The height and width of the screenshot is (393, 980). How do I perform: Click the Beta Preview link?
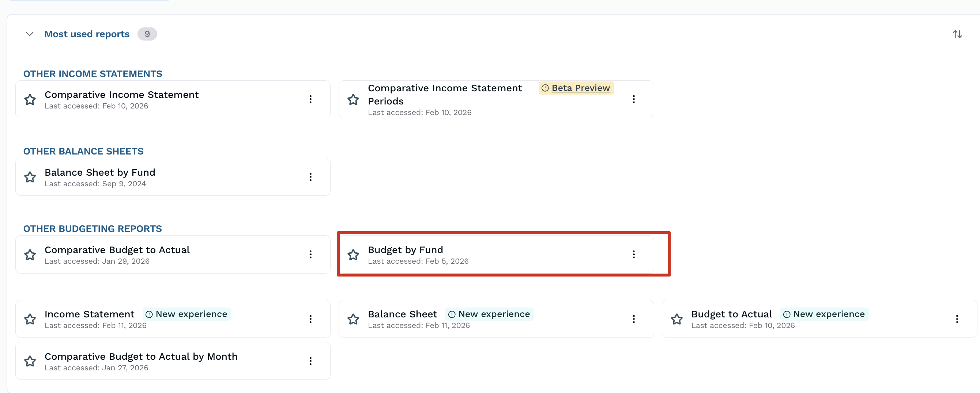580,88
